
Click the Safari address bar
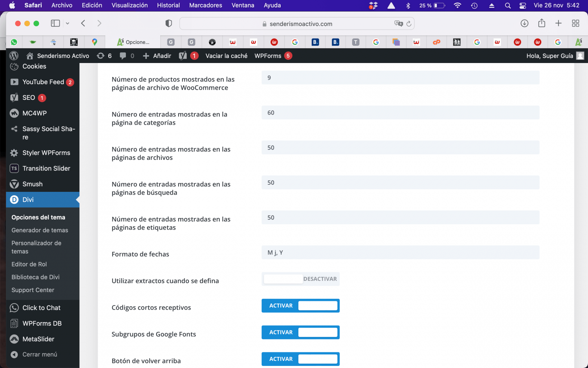(297, 24)
